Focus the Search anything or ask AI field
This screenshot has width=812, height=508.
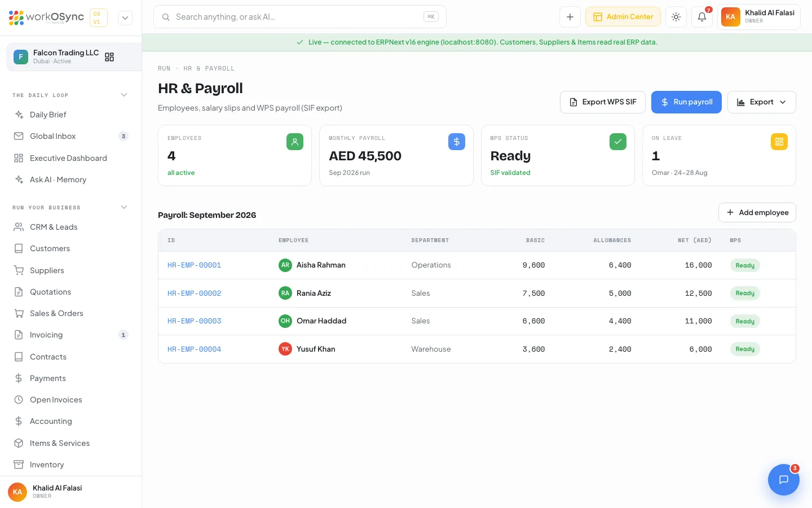[x=300, y=17]
